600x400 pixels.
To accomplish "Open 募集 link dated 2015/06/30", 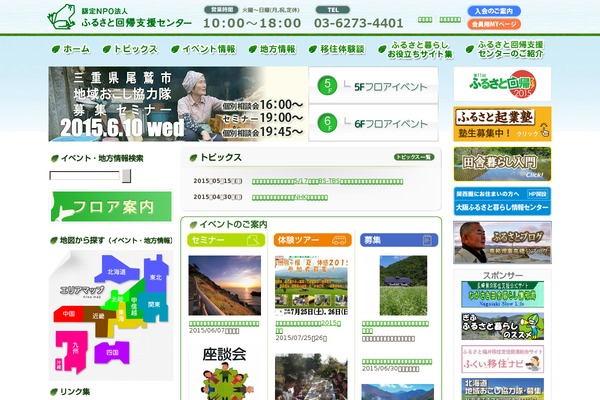I will 397,362.
